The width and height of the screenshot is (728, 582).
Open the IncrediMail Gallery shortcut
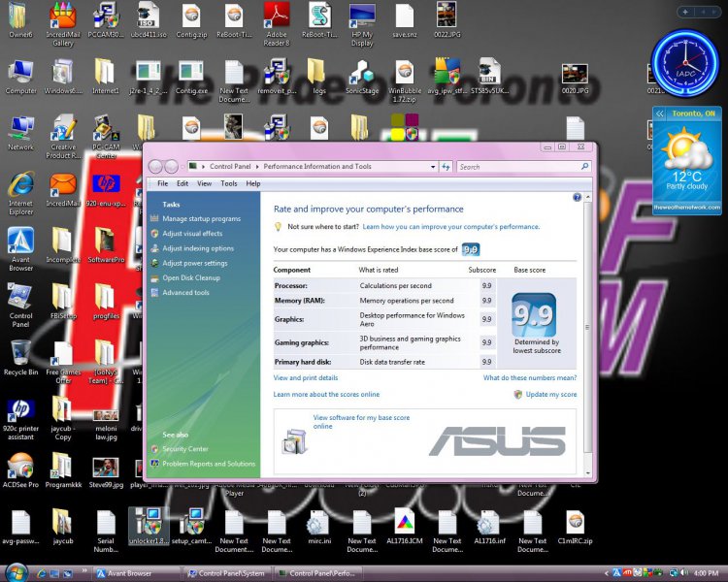tap(63, 24)
